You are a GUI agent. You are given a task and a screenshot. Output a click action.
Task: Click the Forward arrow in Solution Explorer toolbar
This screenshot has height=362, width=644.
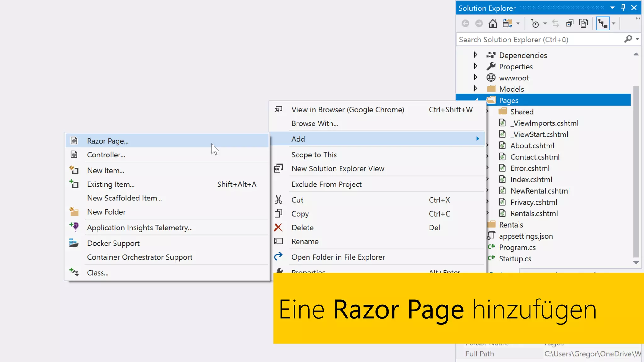[479, 24]
